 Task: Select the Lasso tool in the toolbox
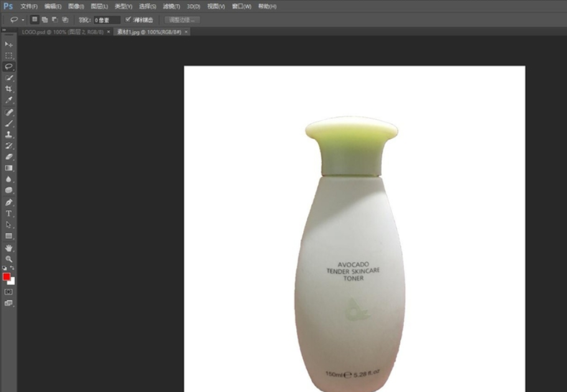[9, 67]
